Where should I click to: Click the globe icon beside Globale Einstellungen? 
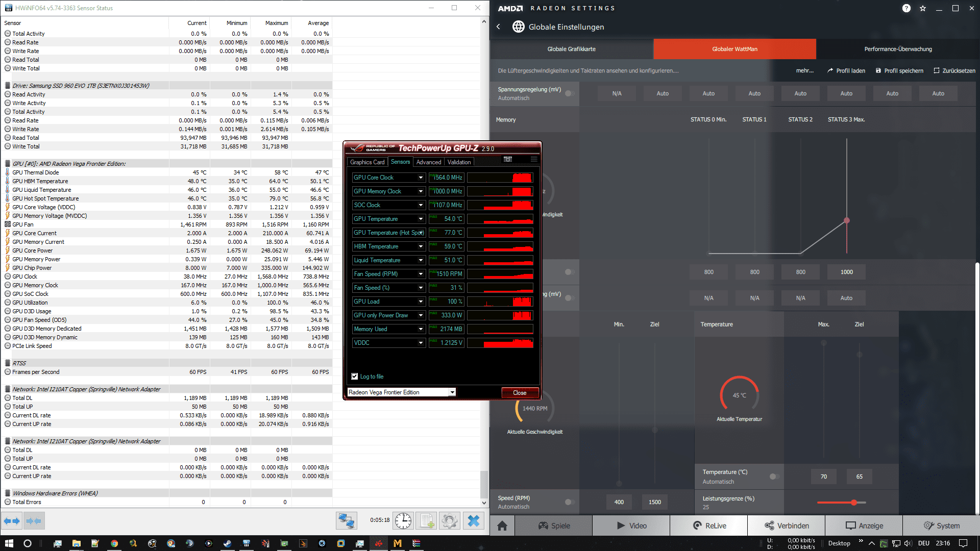518,27
